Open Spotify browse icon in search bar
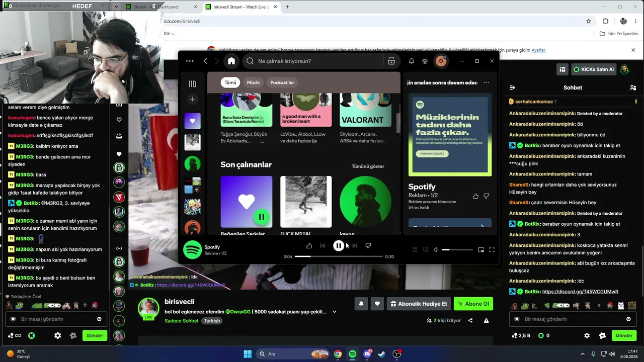The width and height of the screenshot is (644, 362). click(391, 61)
